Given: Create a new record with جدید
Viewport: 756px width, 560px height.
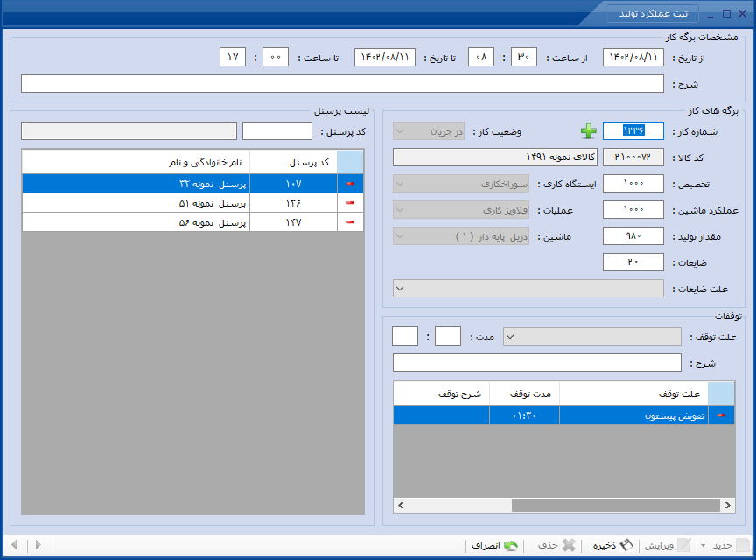Looking at the screenshot, I should 731,545.
